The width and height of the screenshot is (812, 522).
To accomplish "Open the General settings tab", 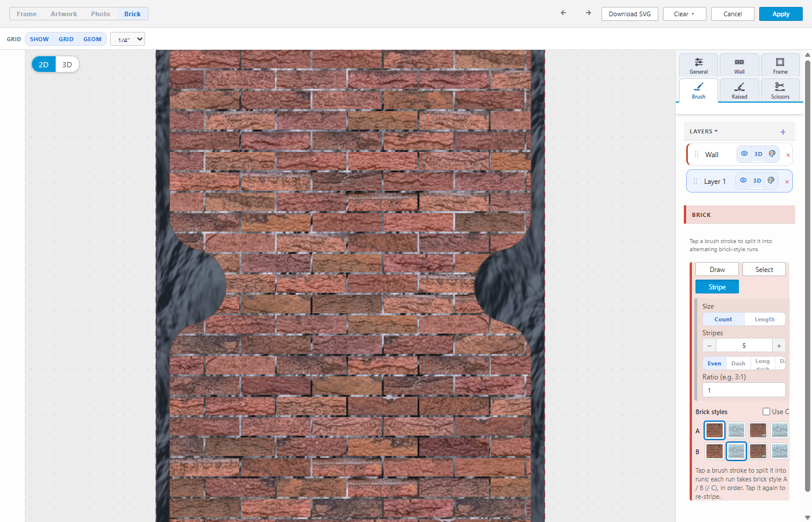I will 698,66.
